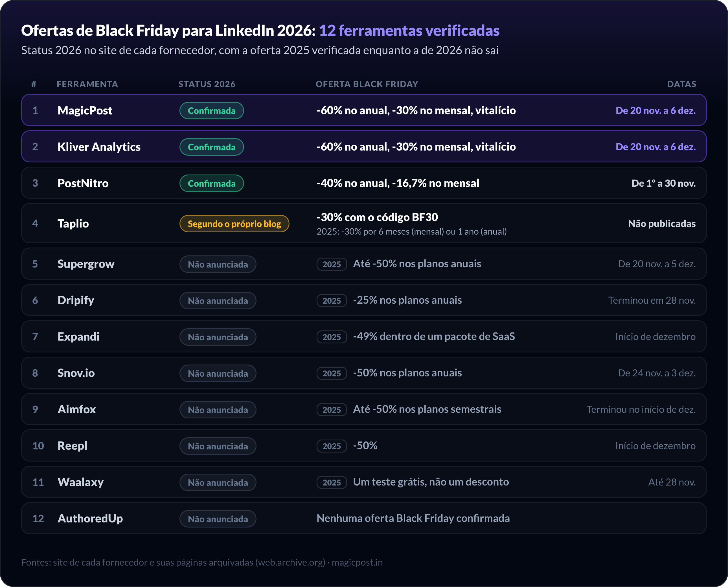The height and width of the screenshot is (587, 728).
Task: Select Aimfox in the list
Action: pos(77,409)
